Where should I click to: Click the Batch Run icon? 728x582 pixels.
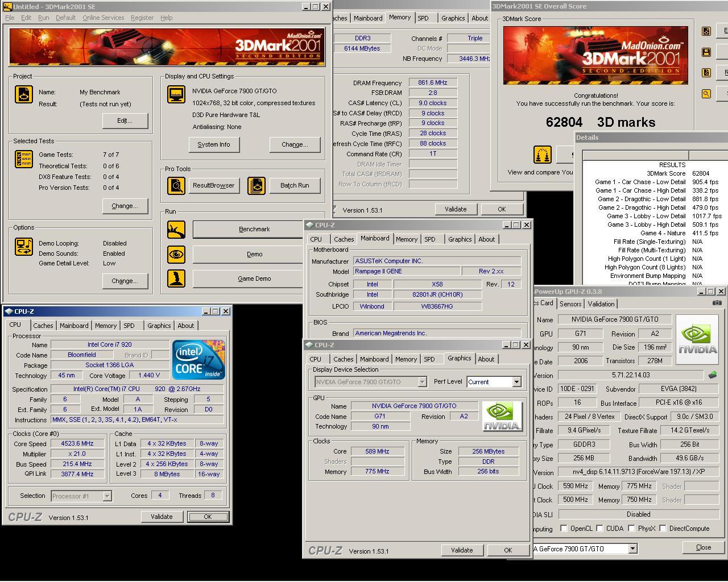pos(257,185)
